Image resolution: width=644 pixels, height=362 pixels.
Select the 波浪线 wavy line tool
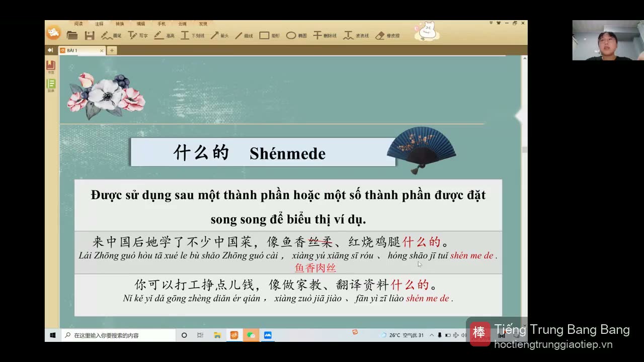356,35
